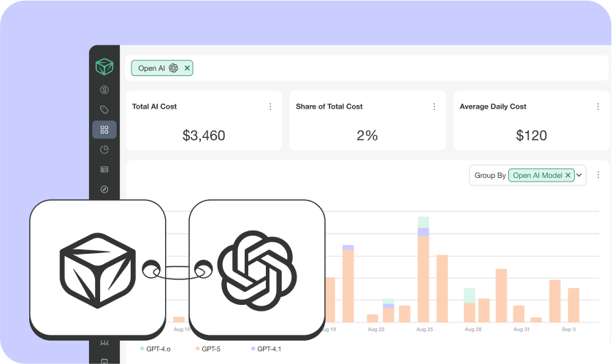Click the tallest bar at Aug 25
Viewport: 612px width, 364px height.
click(423, 277)
